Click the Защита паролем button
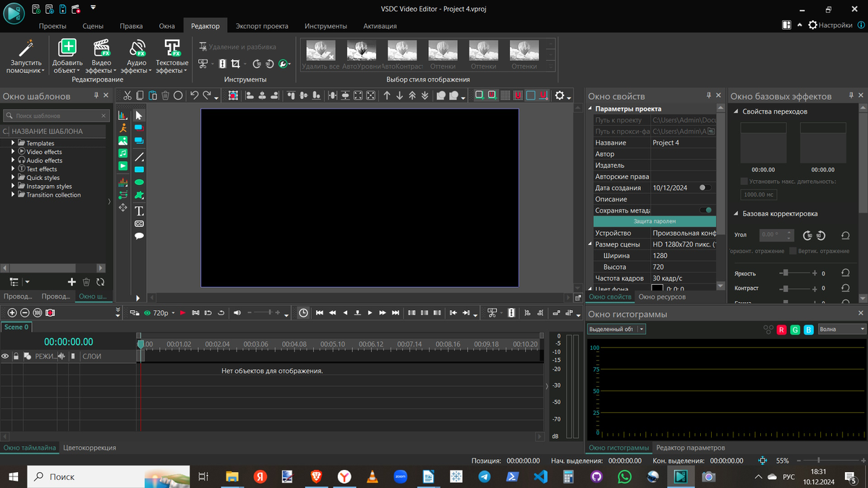This screenshot has height=488, width=868. tap(655, 221)
